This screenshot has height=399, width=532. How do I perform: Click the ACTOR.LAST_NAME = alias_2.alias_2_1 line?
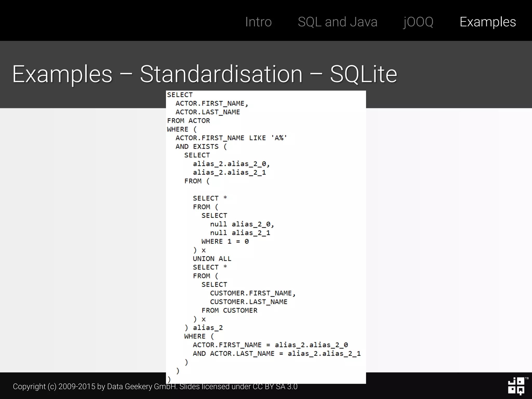(x=276, y=354)
